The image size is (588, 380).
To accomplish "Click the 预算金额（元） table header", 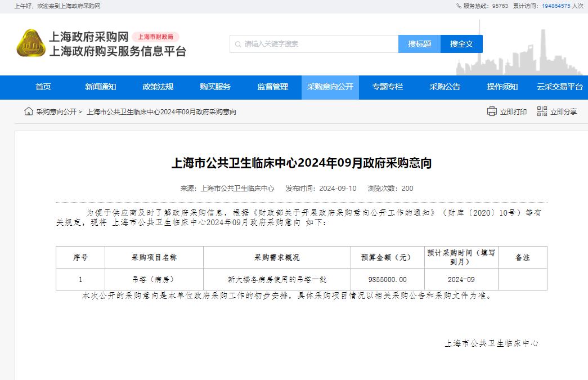I will [388, 257].
